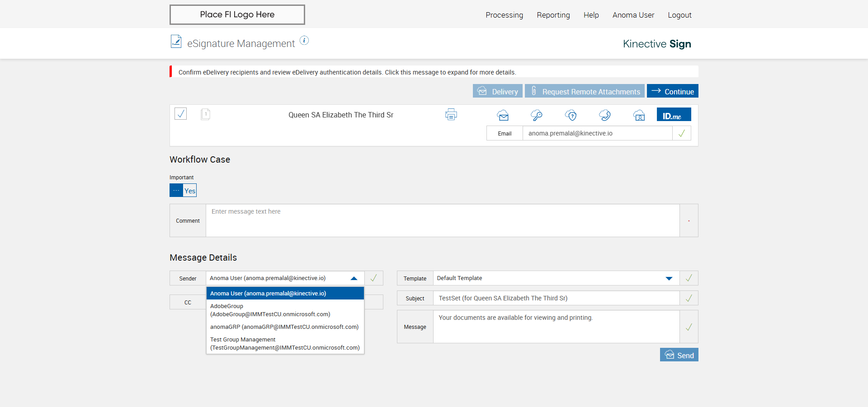
Task: Collapse the Sender dropdown arrow
Action: 354,278
